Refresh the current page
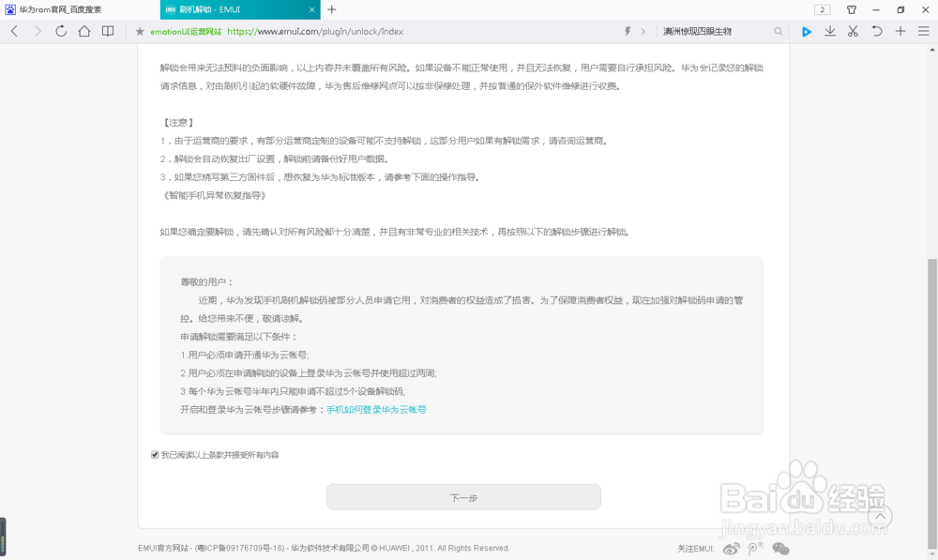938x560 pixels. point(60,31)
